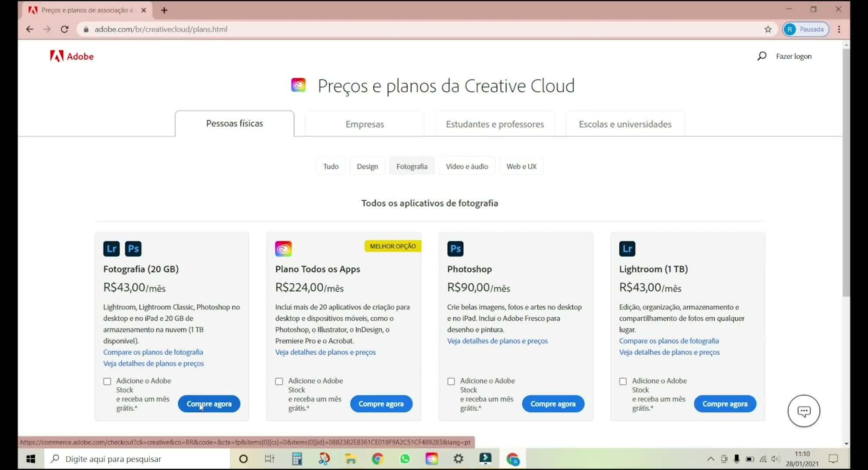This screenshot has height=470, width=868.
Task: Click the Creative Cloud icon beside the page title
Action: pyautogui.click(x=298, y=85)
